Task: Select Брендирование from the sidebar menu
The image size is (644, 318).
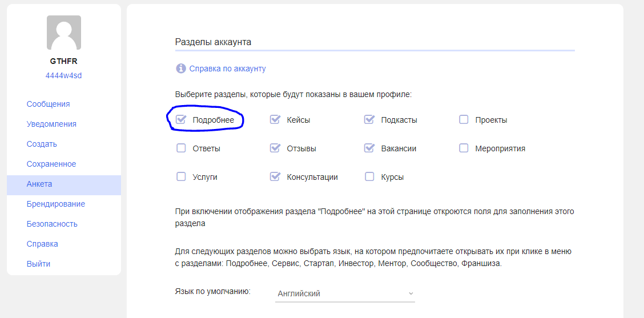Action: (x=55, y=204)
